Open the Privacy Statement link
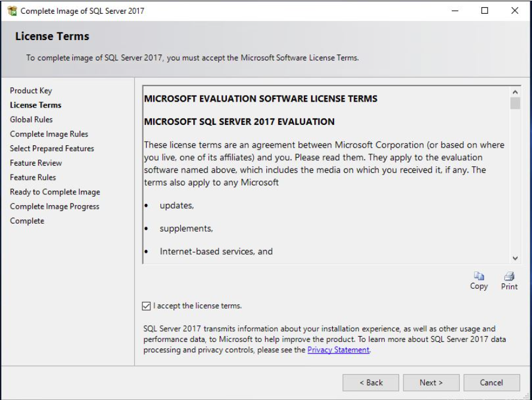The width and height of the screenshot is (532, 400). point(338,350)
